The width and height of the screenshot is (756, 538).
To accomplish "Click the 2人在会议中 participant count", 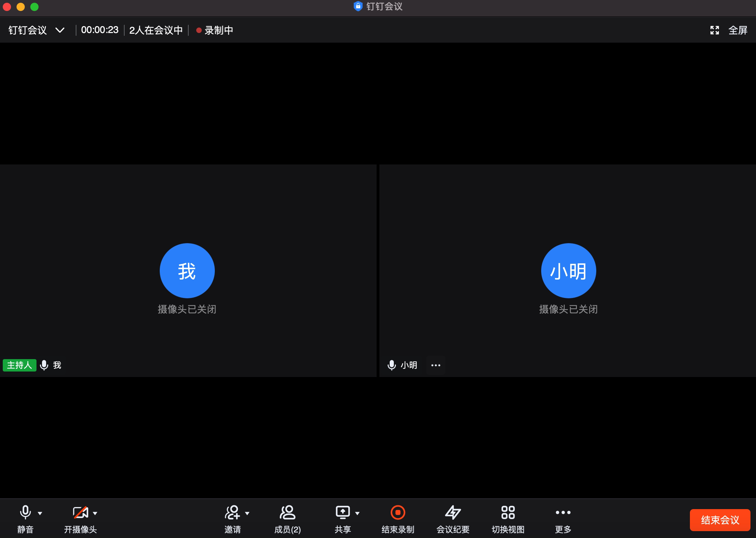I will click(156, 30).
